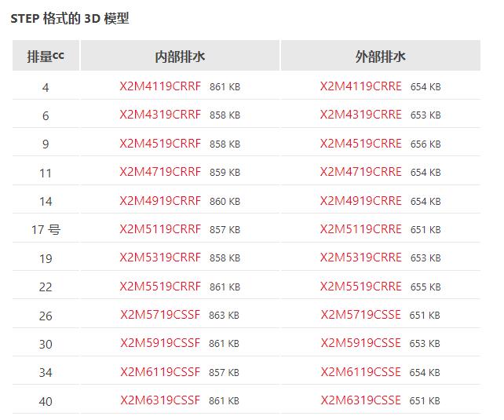The height and width of the screenshot is (420, 504).
Task: Download X2M4919CRRE STEP model
Action: [360, 201]
